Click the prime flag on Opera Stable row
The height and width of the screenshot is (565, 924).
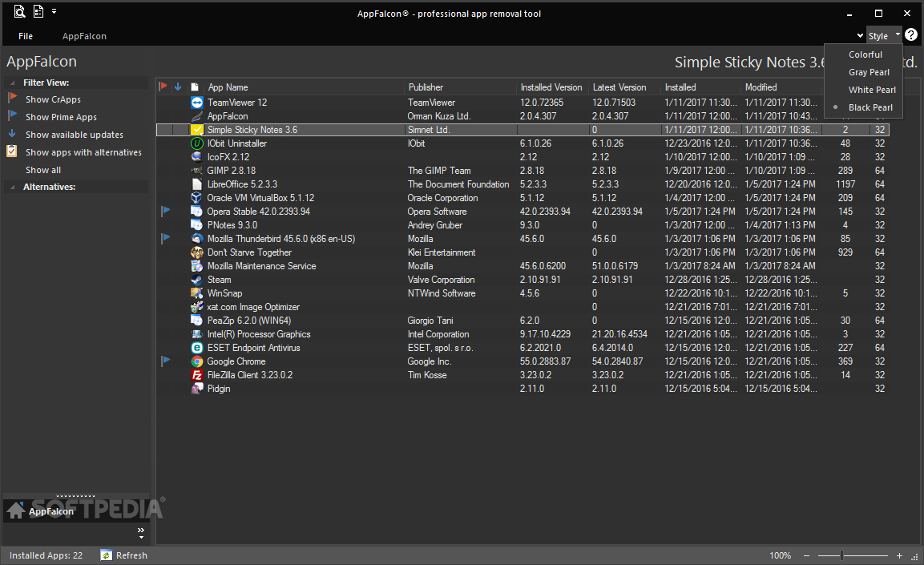coord(166,211)
